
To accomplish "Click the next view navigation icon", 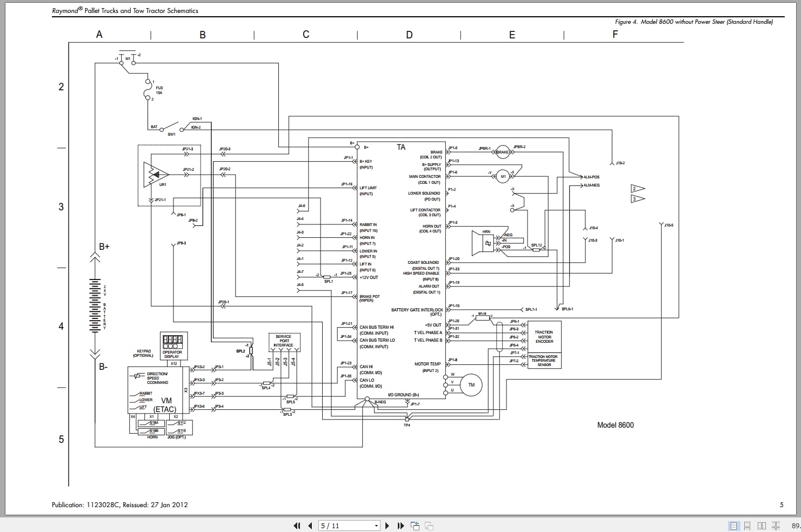I will pos(429,526).
